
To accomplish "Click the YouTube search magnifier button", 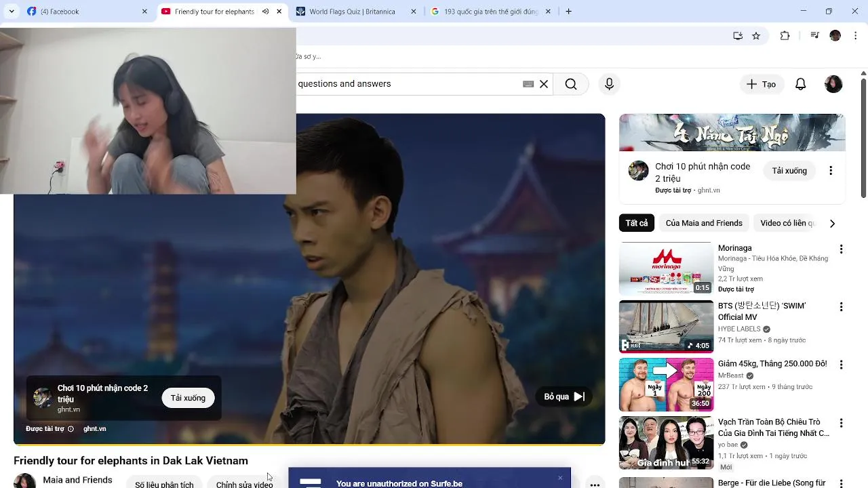I will 571,84.
